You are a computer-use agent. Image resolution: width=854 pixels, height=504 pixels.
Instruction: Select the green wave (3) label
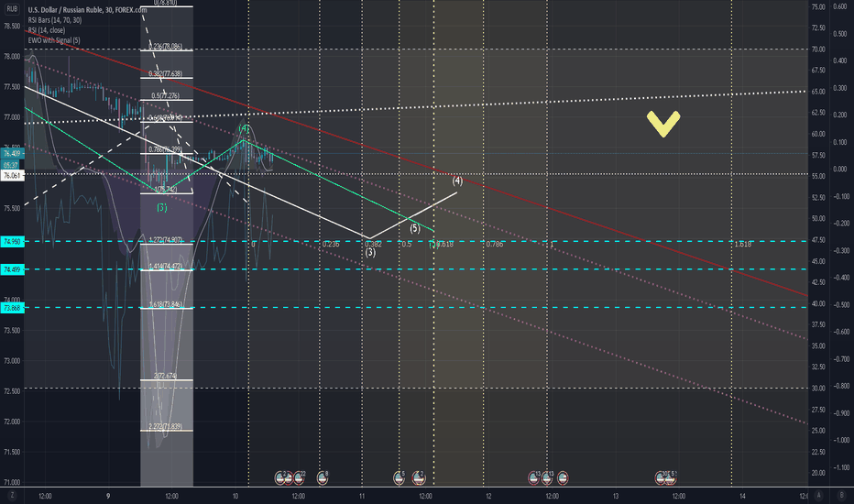coord(162,208)
